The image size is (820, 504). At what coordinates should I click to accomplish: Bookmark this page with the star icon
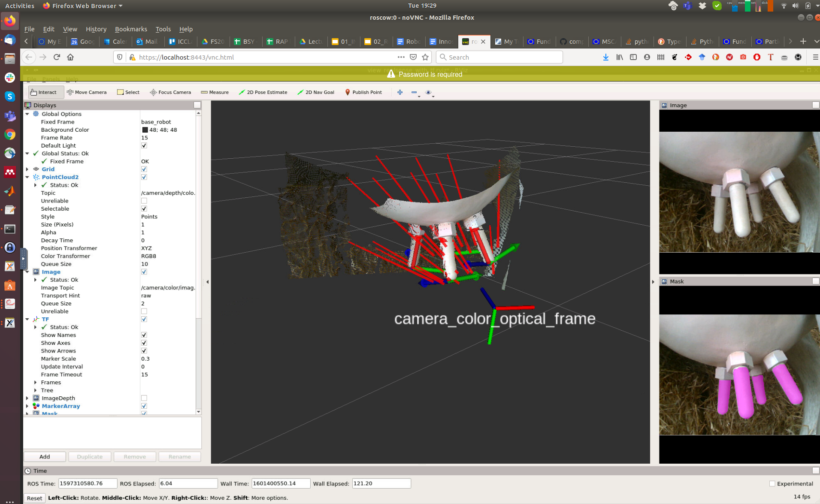[425, 57]
